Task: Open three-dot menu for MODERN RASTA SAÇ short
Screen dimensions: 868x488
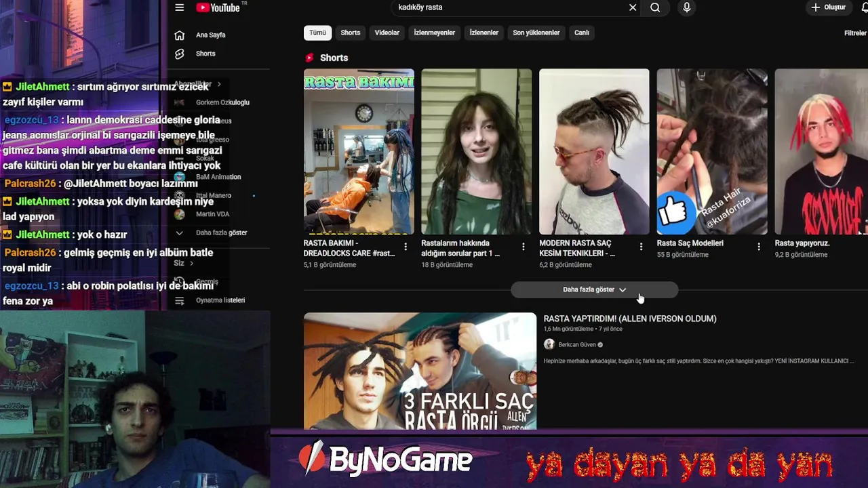Action: tap(641, 247)
